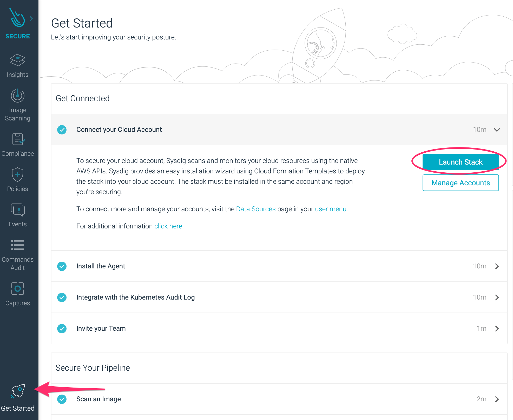The width and height of the screenshot is (513, 420).
Task: Click the Install the Agent checkmark
Action: 62,266
